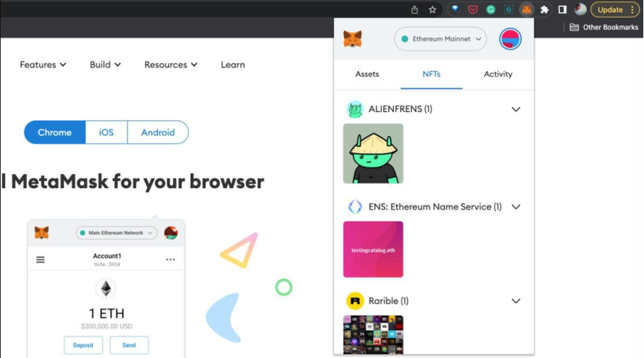Toggle the Chrome side panel icon
Viewport: 644px width, 358px height.
[562, 9]
